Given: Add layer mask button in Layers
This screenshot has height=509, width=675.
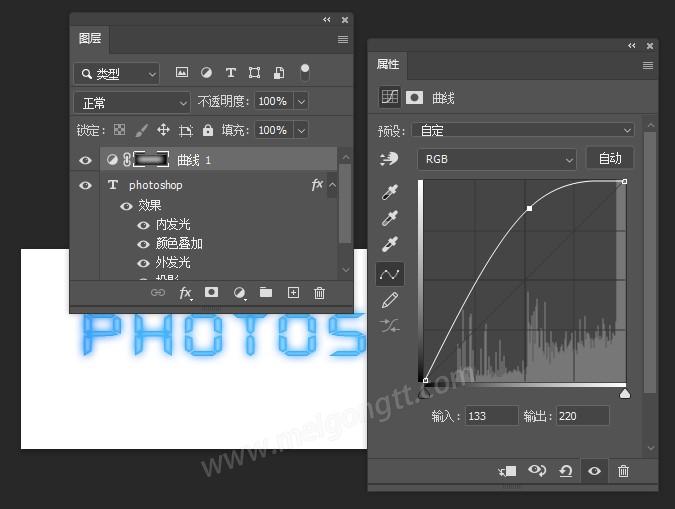Looking at the screenshot, I should click(211, 292).
